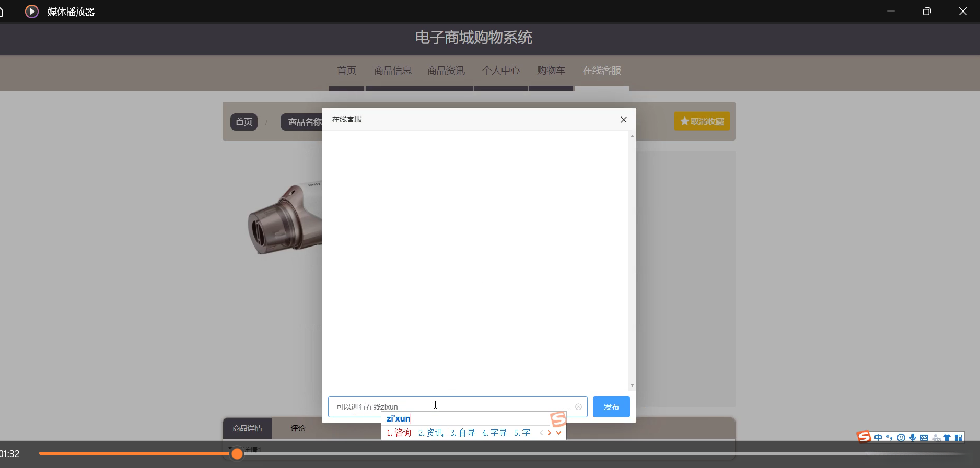Screen dimensions: 980x468
Task: Toggle Chinese/English mode in IME bar
Action: 878,438
